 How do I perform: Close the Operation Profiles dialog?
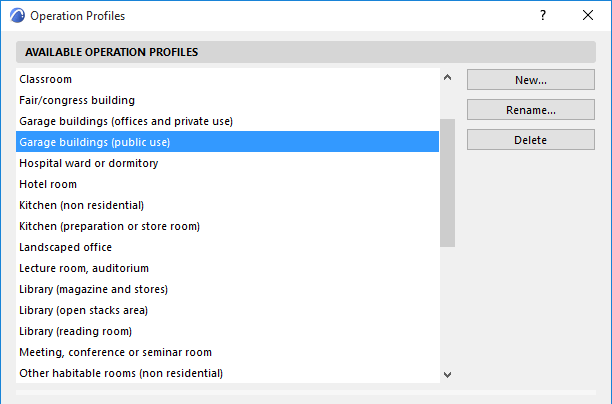(588, 16)
